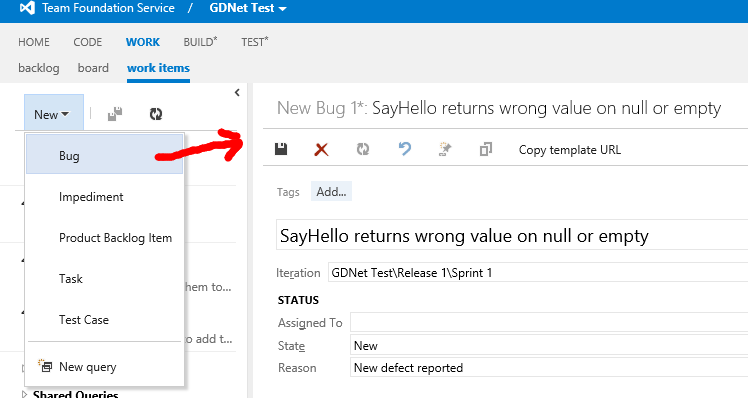This screenshot has height=398, width=748.
Task: Select the WORK hub
Action: tap(143, 42)
